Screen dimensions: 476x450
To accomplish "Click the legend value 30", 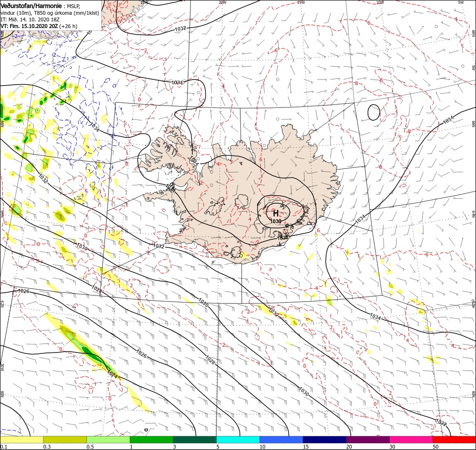I will (392, 447).
